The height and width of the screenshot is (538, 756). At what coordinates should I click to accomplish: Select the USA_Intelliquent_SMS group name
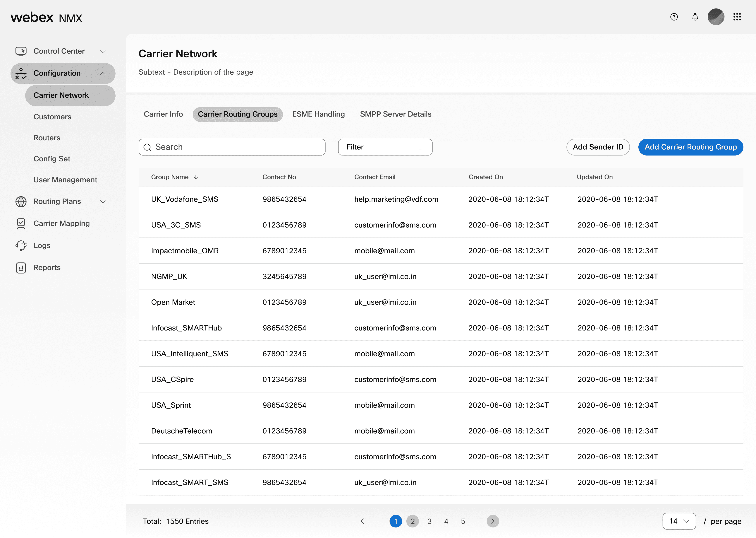pos(190,354)
